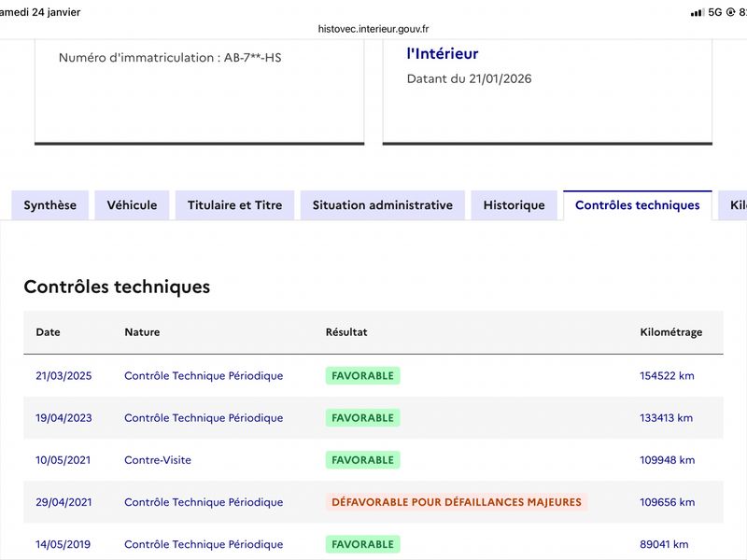The image size is (747, 560).
Task: Click the 29/04/2021 inspection date
Action: tap(63, 502)
